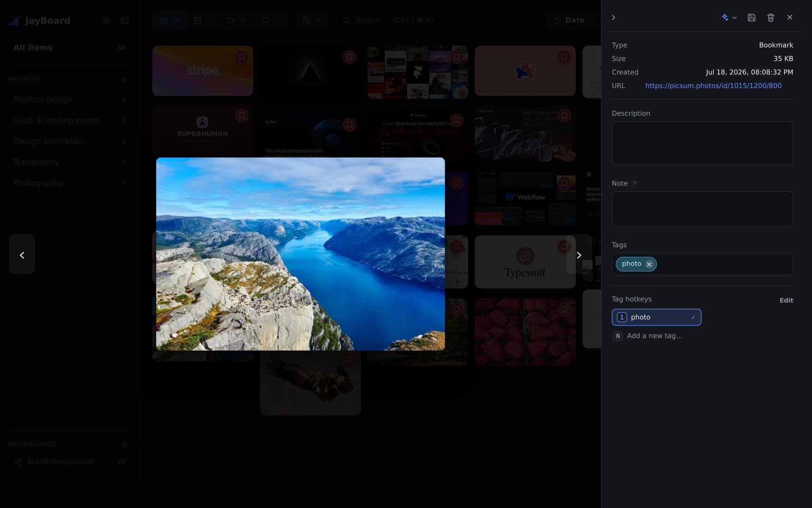Click the AI sparkle icon in panel header
The height and width of the screenshot is (508, 812).
click(725, 18)
